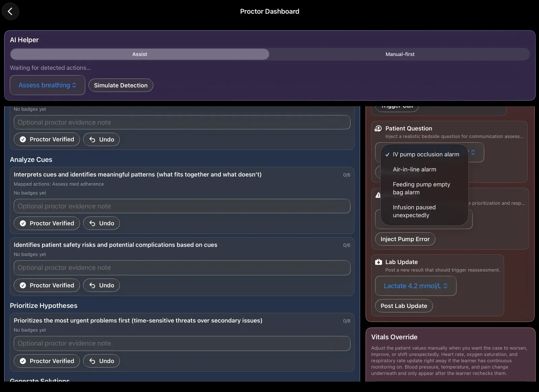Click the 0/6 score for Interprets cues row
Image resolution: width=539 pixels, height=392 pixels.
click(347, 175)
